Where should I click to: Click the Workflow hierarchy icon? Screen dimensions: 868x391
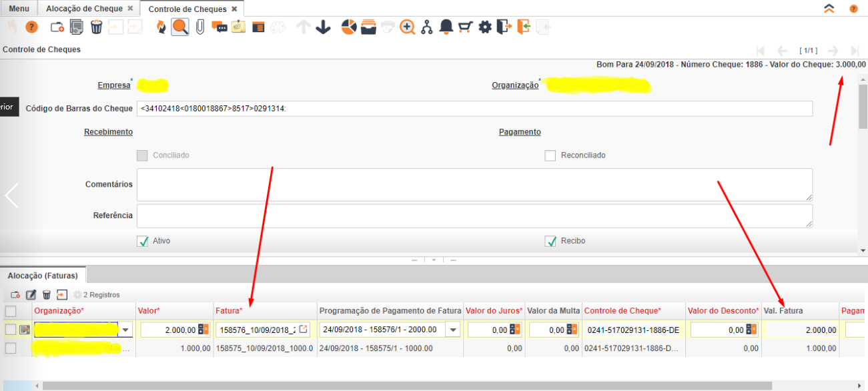click(427, 27)
